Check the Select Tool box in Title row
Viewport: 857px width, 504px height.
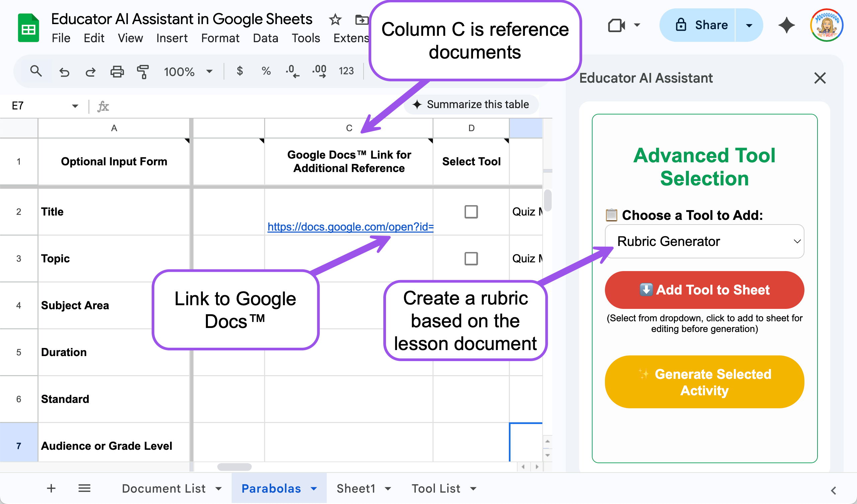pyautogui.click(x=471, y=212)
